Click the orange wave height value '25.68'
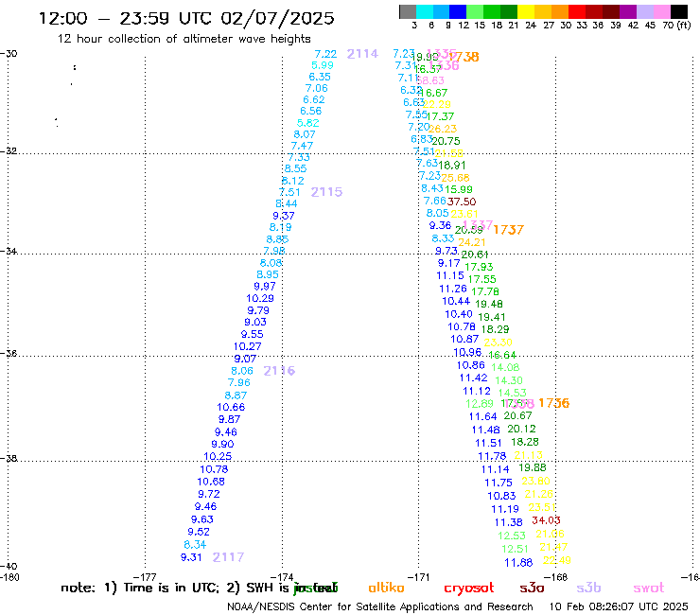Viewport: 700px width, 615px height. [x=455, y=178]
